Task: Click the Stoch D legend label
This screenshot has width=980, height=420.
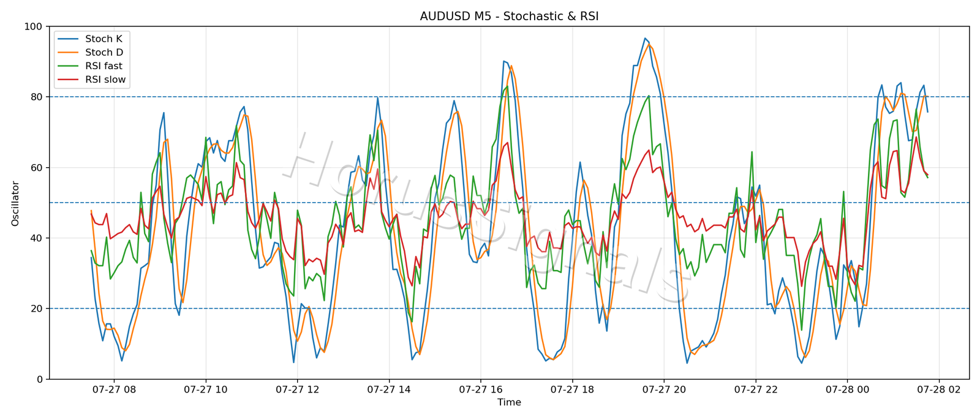Action: coord(104,53)
